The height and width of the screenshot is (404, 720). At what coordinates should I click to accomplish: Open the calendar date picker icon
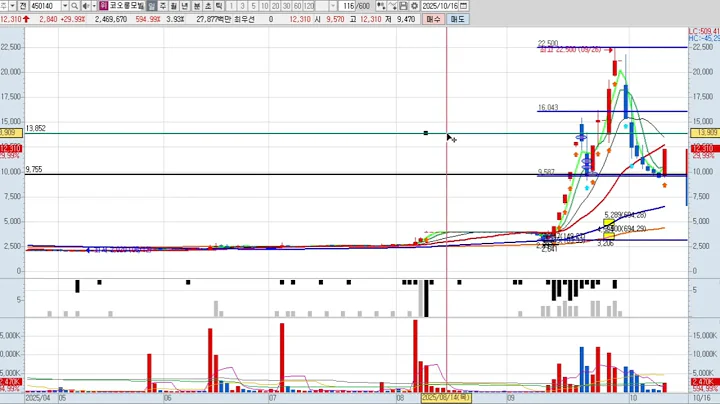click(463, 6)
